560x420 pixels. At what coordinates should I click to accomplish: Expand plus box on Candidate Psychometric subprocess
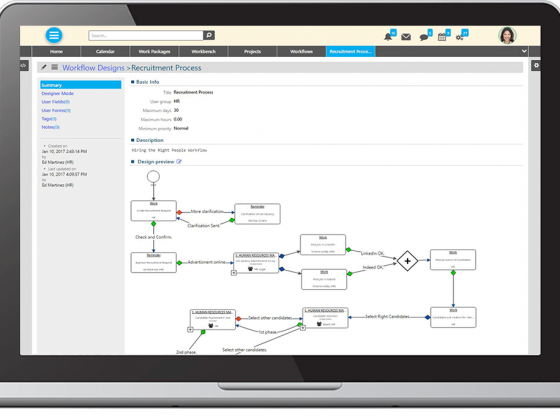pos(190,330)
